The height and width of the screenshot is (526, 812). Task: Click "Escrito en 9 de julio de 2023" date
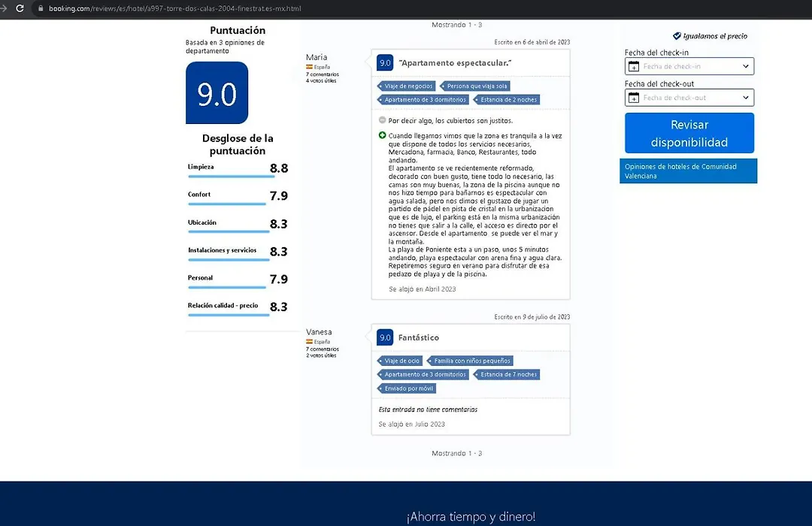[x=532, y=317]
